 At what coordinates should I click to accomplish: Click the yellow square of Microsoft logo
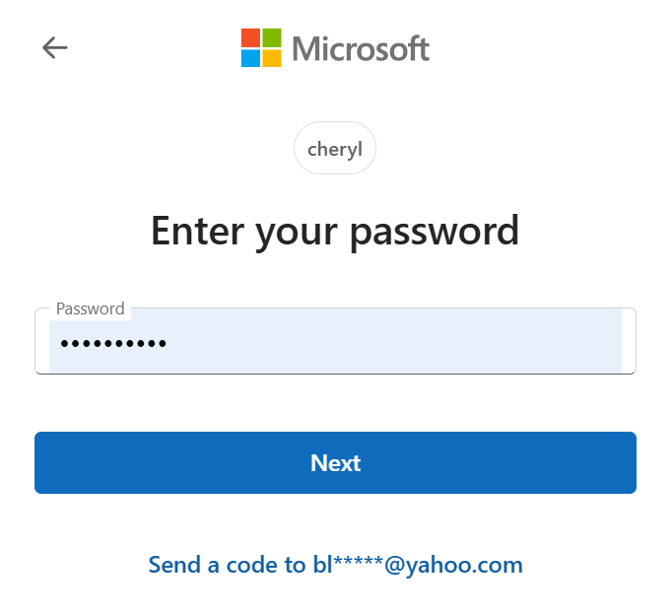(272, 58)
